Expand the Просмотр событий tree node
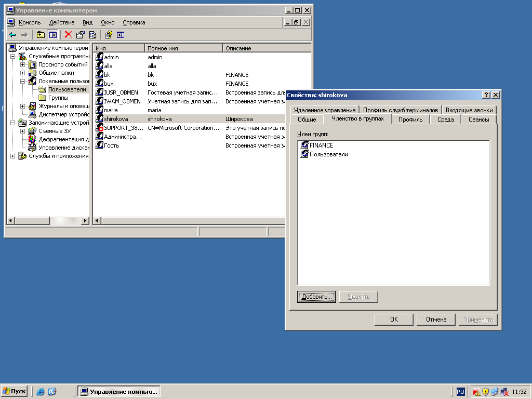 22,64
